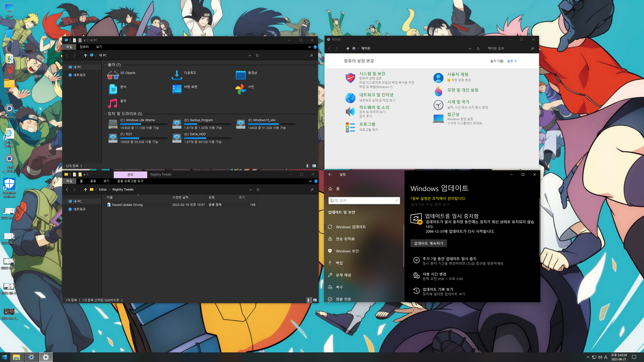The width and height of the screenshot is (644, 362).
Task: Expand address dropdown in Registry Tweaks window
Action: pyautogui.click(x=250, y=190)
